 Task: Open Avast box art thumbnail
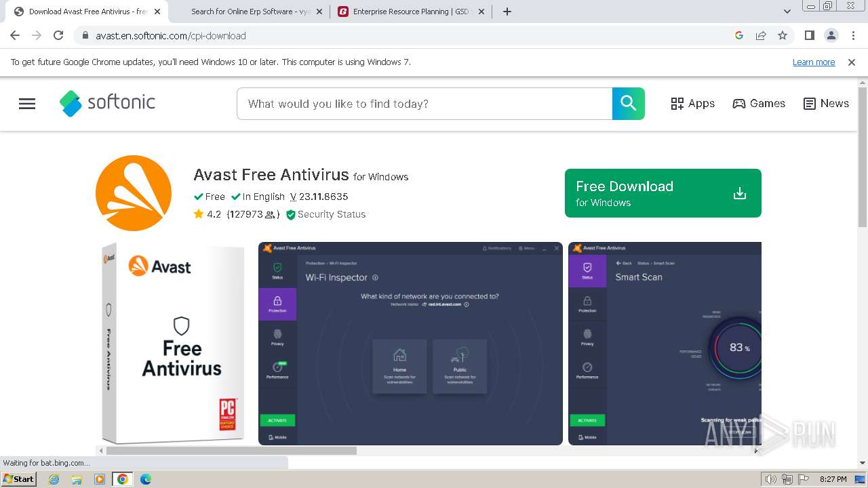click(x=172, y=343)
